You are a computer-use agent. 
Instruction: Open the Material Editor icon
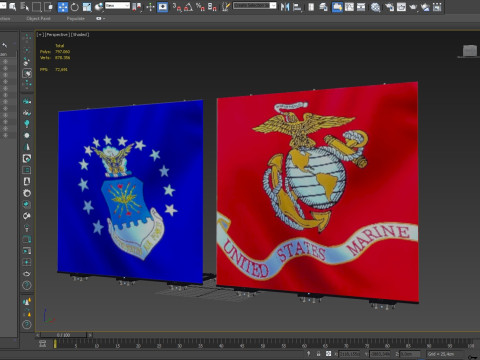(376, 7)
